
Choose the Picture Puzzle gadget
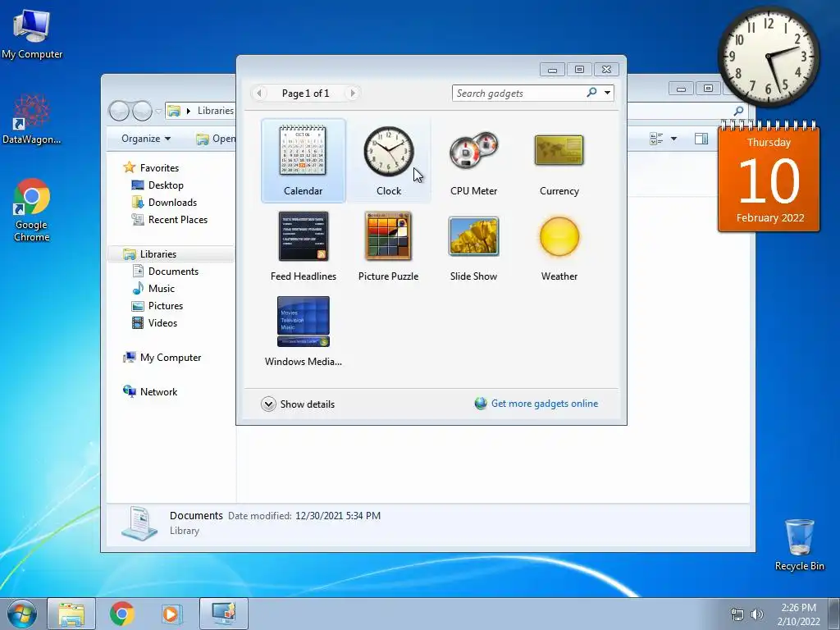(388, 246)
